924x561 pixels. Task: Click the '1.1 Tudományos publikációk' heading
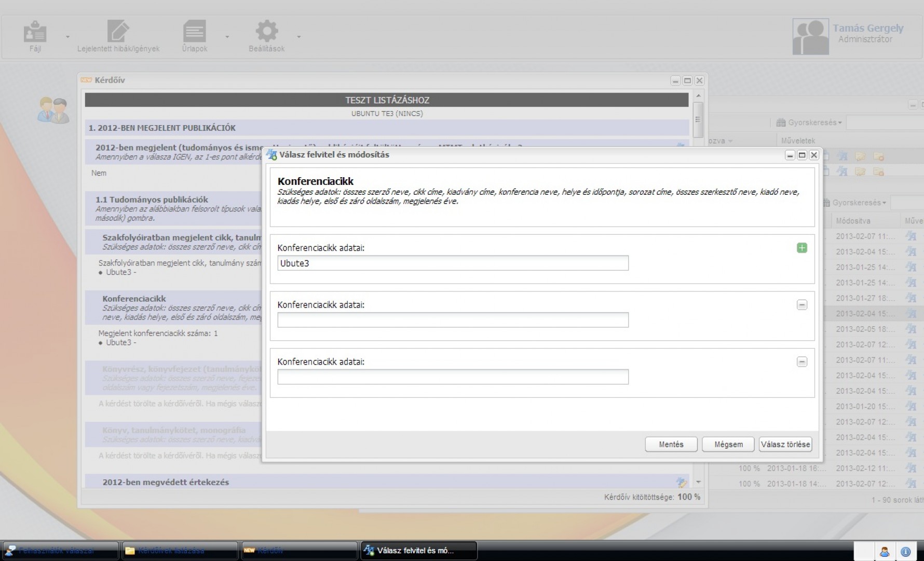point(152,199)
